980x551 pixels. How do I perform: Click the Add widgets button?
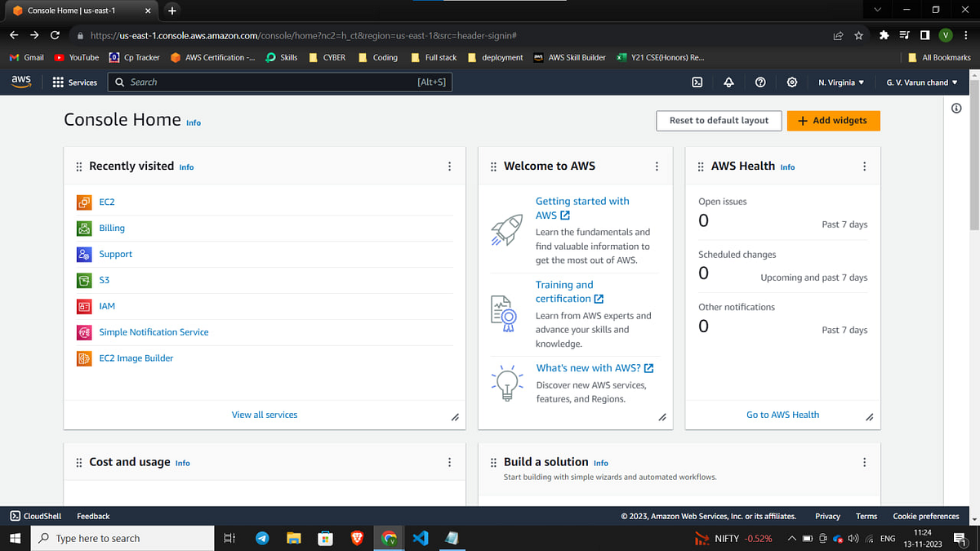tap(833, 120)
